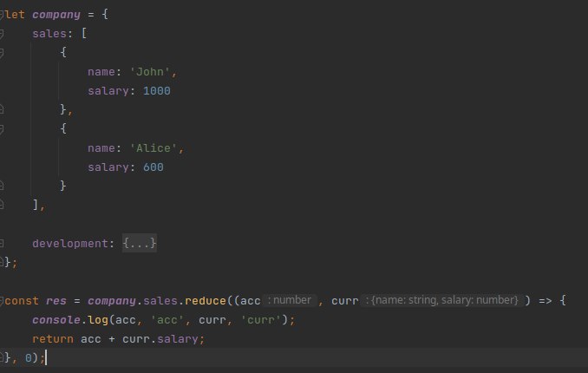
Task: Click the 'John' string value
Action: (x=150, y=72)
